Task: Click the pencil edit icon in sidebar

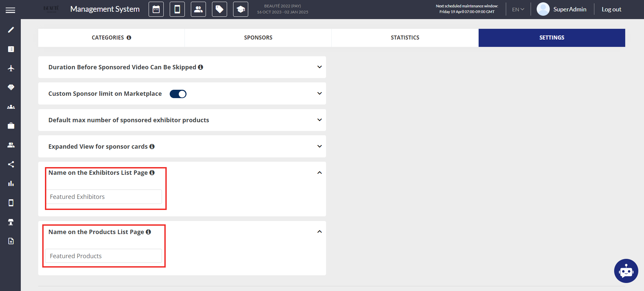Action: click(11, 30)
